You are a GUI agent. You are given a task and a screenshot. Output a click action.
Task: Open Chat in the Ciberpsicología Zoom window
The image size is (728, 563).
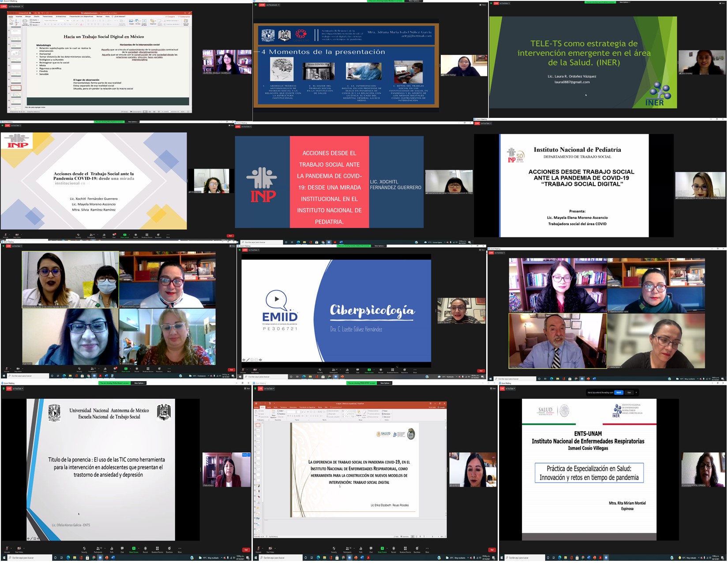(358, 371)
